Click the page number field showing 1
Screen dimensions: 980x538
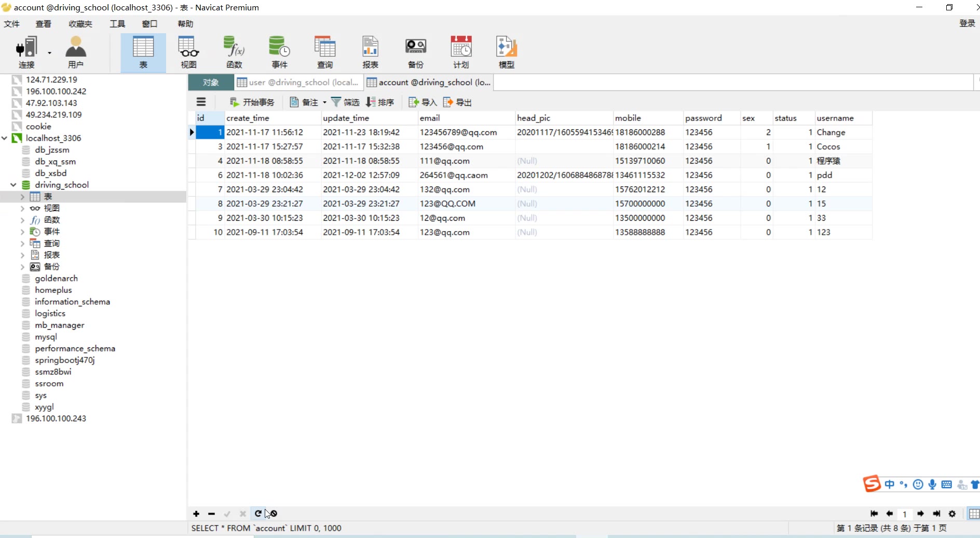click(x=905, y=514)
